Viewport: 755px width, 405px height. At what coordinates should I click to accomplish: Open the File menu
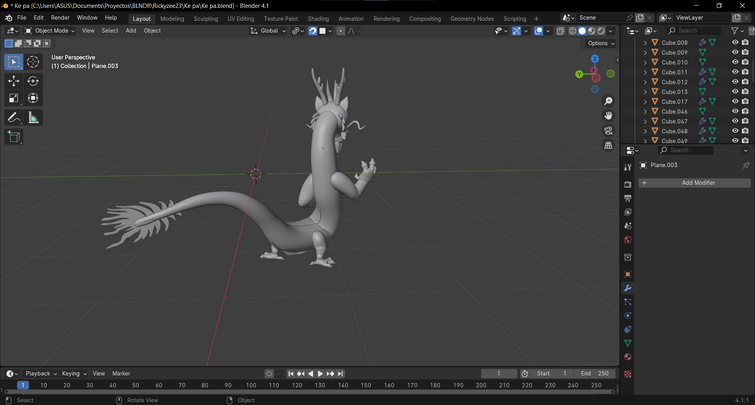point(22,18)
